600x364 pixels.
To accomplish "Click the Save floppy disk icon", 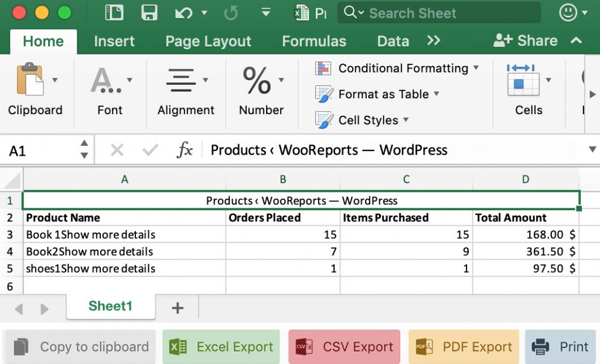I will (x=149, y=13).
